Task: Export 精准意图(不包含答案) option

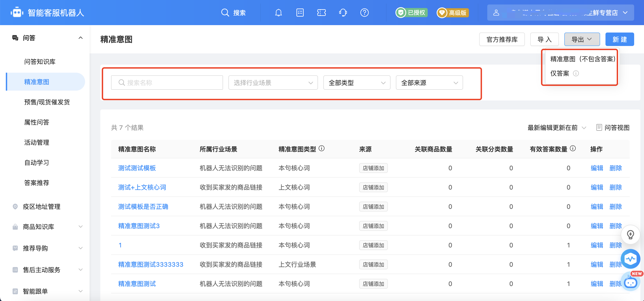Action: (583, 59)
